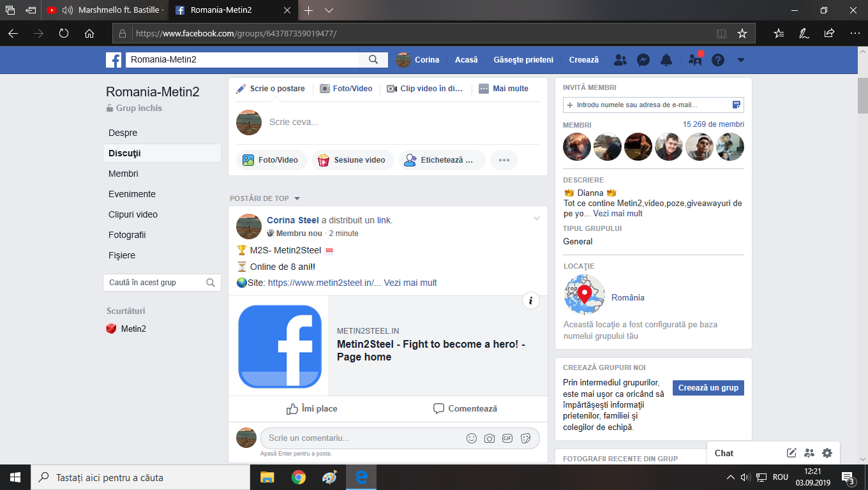Create a new chat group from the Chat bar
868x490 pixels.
pos(809,453)
